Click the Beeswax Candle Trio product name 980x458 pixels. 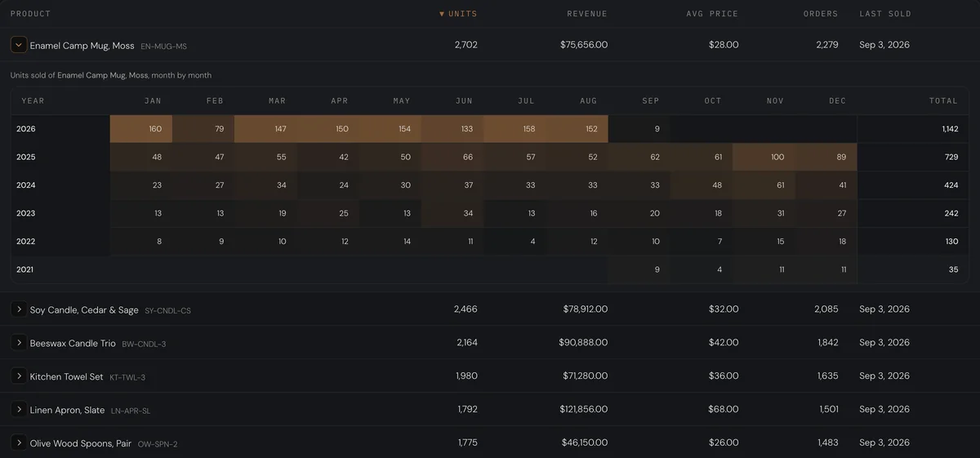pos(73,343)
